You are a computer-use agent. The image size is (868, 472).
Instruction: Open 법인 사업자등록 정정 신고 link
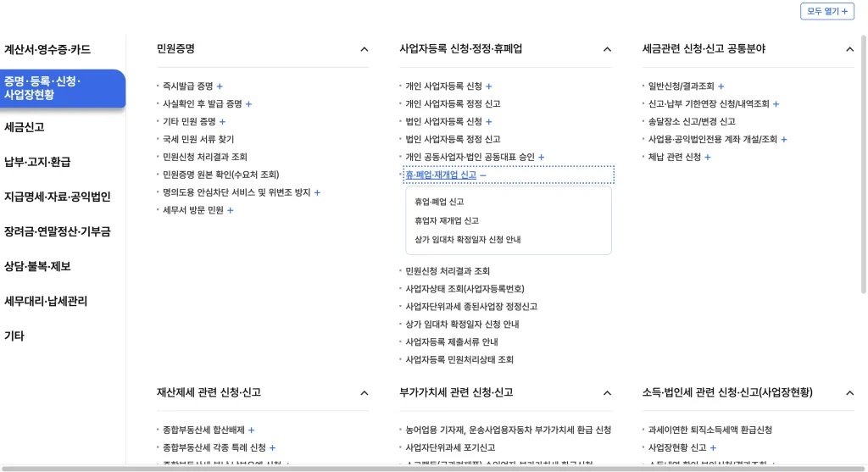pyautogui.click(x=453, y=140)
